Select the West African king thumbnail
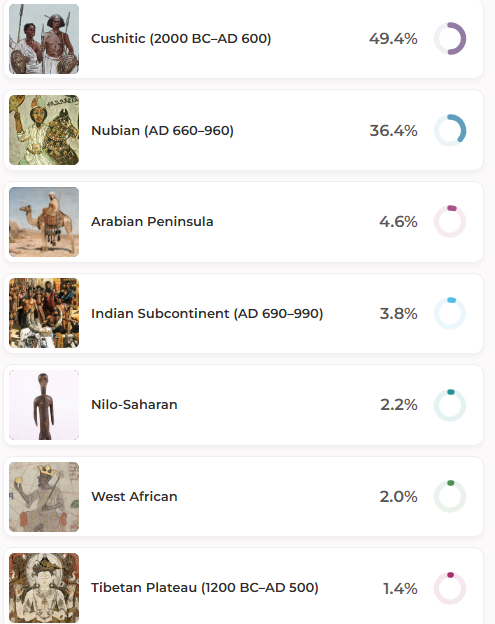The width and height of the screenshot is (495, 624). pos(44,497)
